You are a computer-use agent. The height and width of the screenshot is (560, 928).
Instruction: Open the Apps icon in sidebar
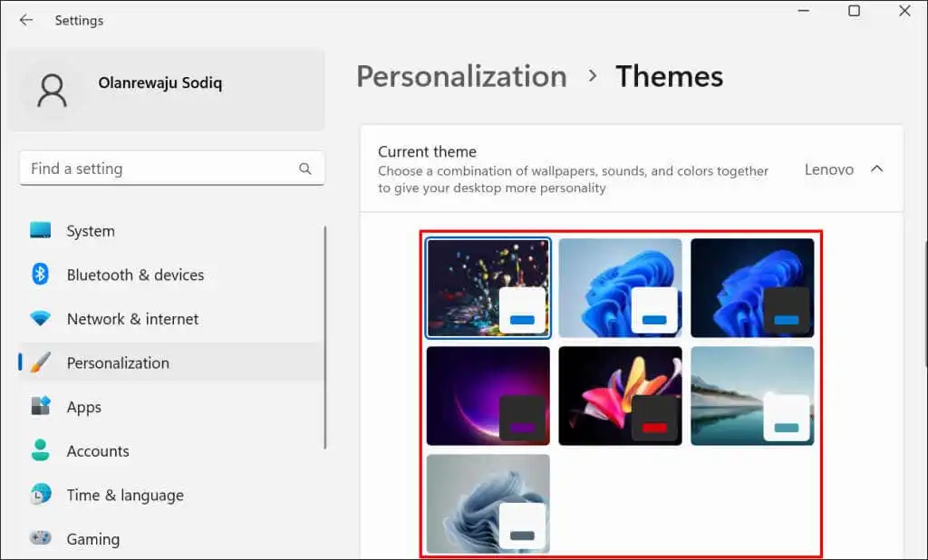(x=40, y=406)
